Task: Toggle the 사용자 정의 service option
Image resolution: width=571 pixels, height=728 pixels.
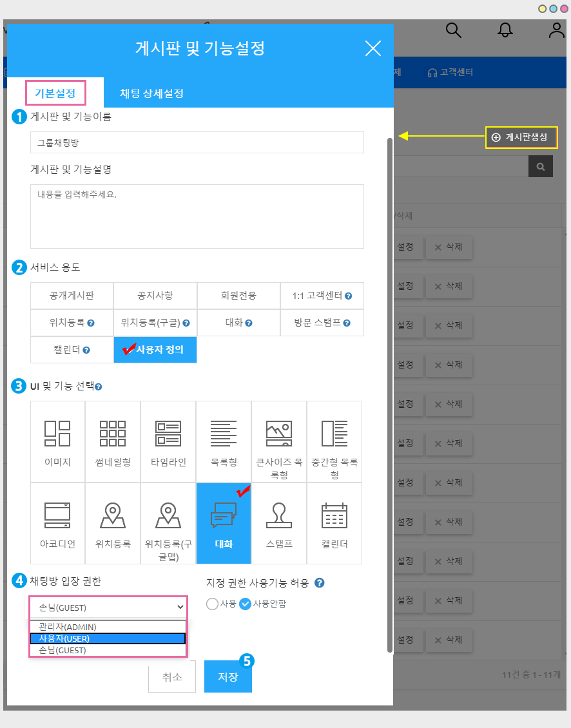Action: [155, 350]
